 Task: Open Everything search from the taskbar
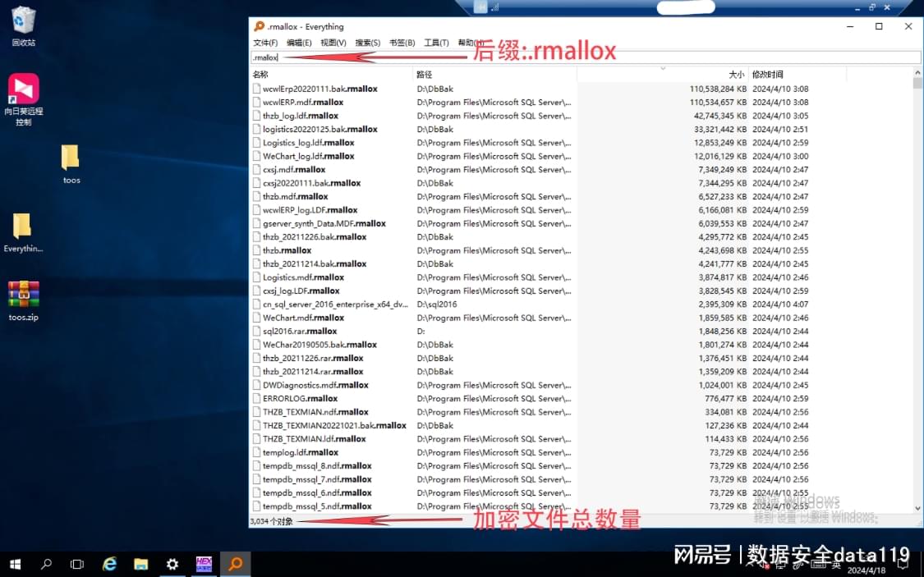pyautogui.click(x=236, y=564)
